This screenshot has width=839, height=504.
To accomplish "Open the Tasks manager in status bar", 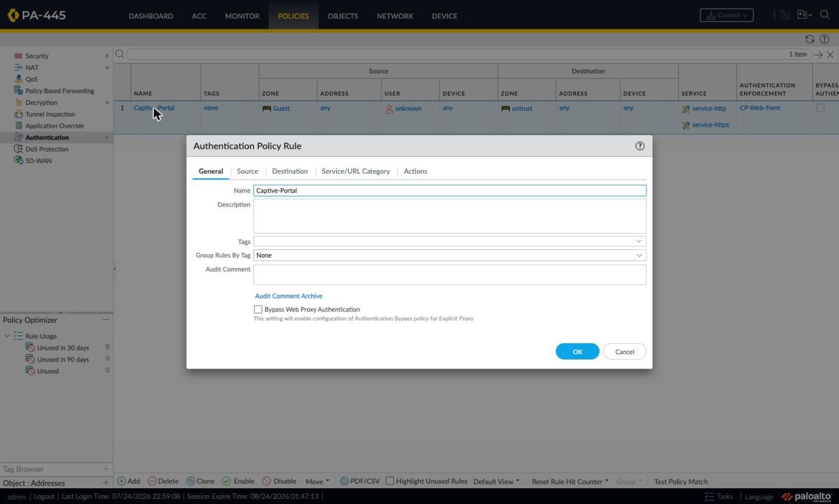I will pyautogui.click(x=719, y=496).
